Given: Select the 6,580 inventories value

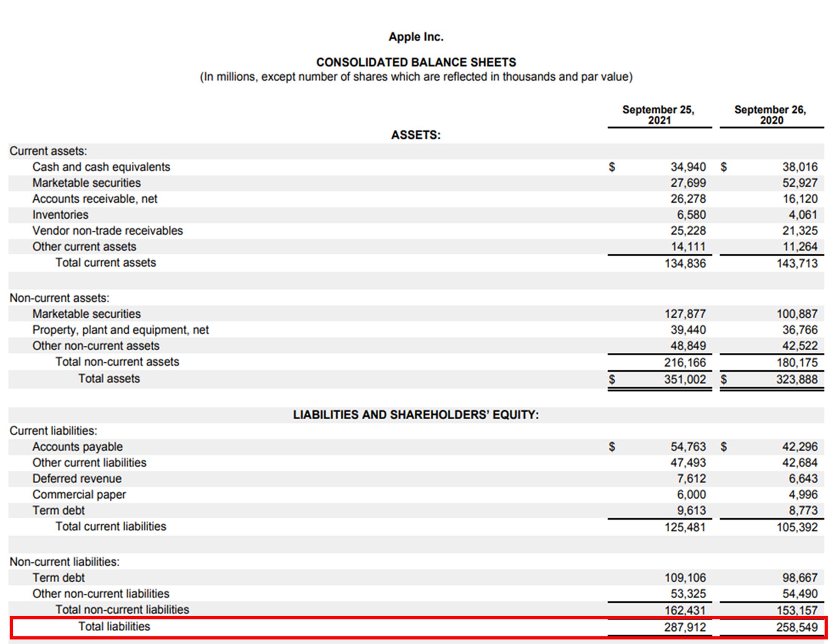Looking at the screenshot, I should [x=691, y=215].
